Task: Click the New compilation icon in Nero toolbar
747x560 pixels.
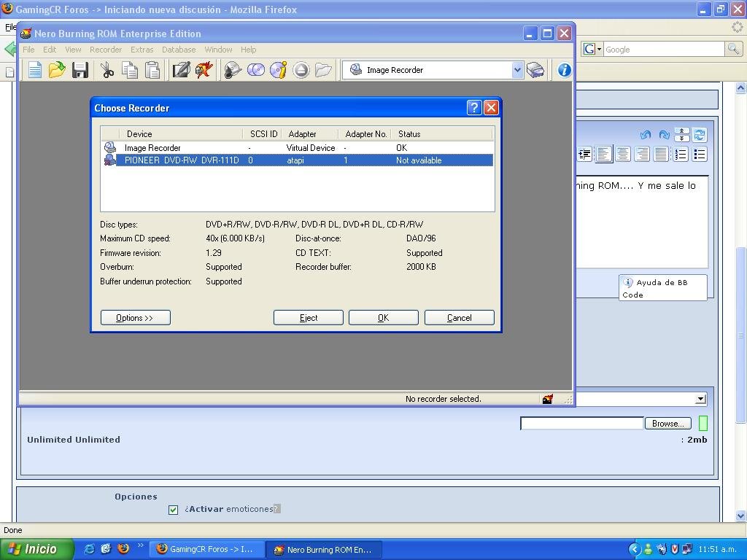Action: (x=34, y=70)
